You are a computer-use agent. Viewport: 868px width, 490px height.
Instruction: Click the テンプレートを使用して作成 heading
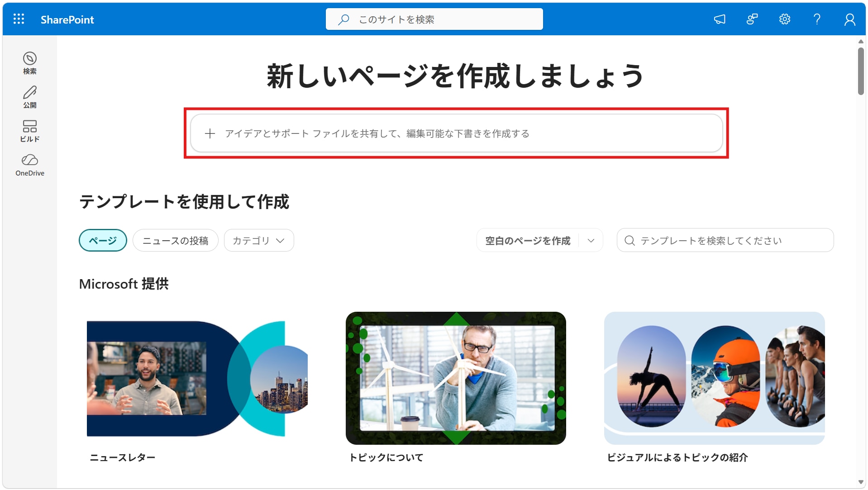pos(184,202)
